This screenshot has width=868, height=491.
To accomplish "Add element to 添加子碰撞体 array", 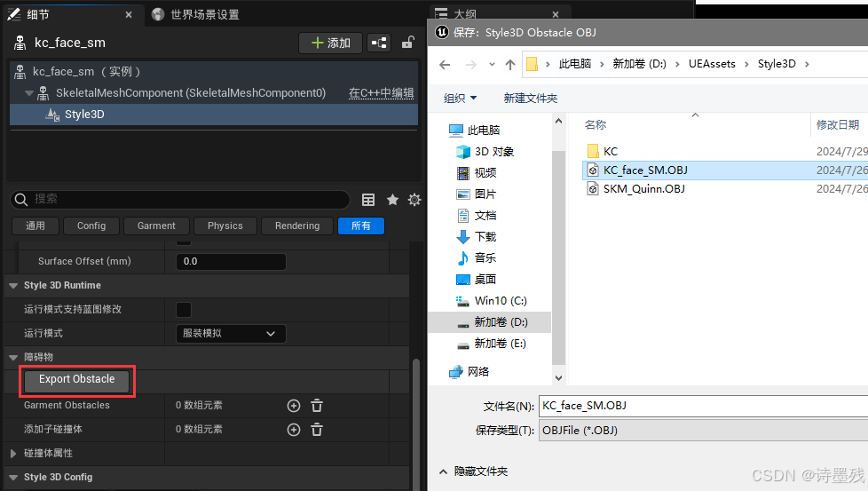I will click(294, 430).
